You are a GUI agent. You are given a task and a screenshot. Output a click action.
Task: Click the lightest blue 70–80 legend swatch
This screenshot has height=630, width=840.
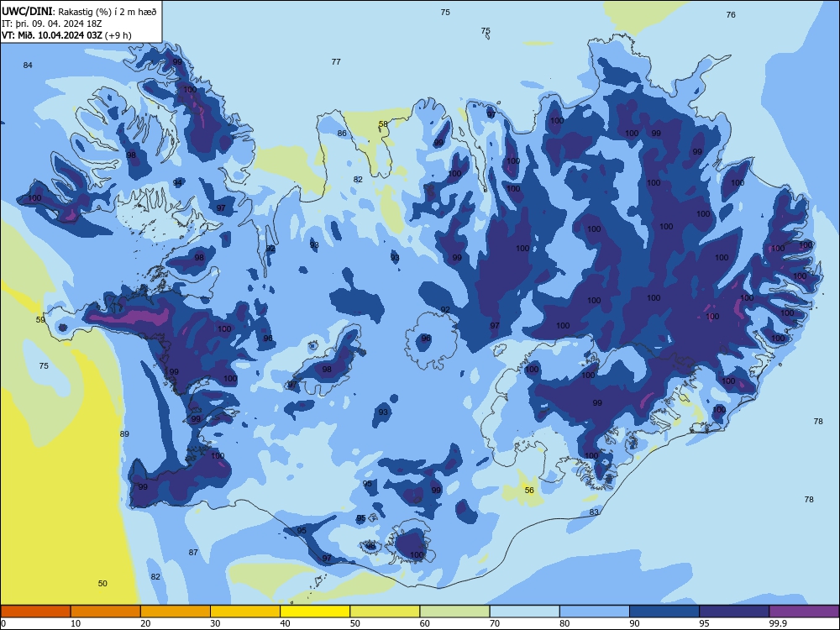coord(525,612)
